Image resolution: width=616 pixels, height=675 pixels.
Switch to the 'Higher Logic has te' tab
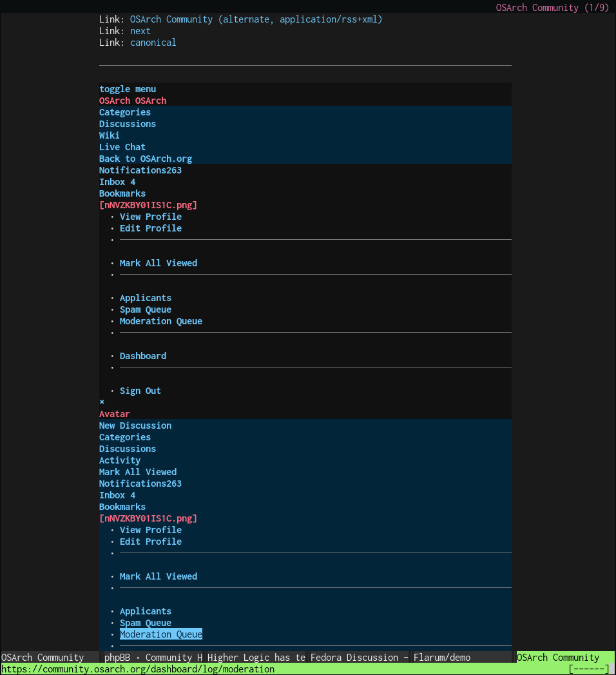click(256, 658)
